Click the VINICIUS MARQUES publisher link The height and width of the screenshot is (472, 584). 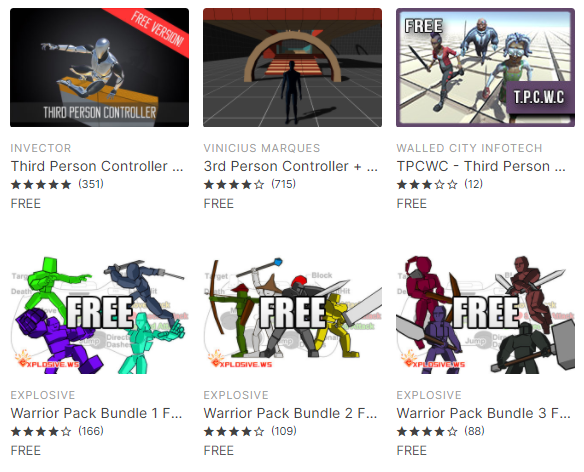click(x=262, y=148)
